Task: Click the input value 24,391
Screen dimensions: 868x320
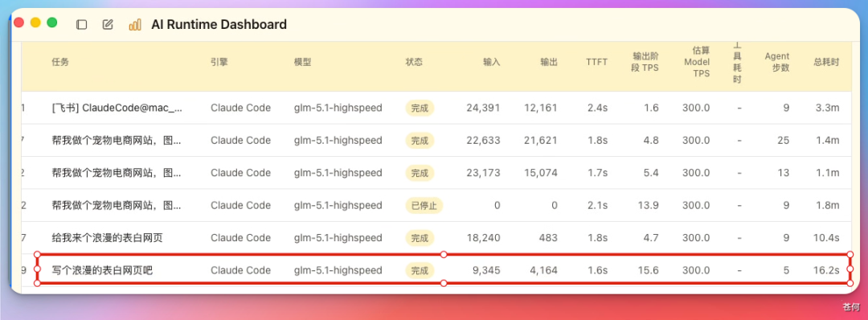Action: pyautogui.click(x=483, y=108)
